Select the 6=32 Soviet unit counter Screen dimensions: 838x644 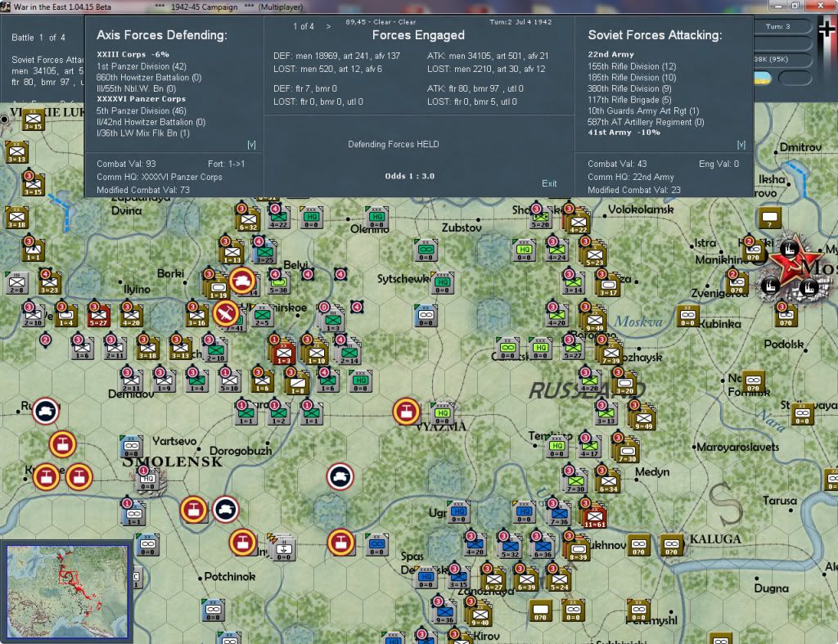[x=249, y=220]
